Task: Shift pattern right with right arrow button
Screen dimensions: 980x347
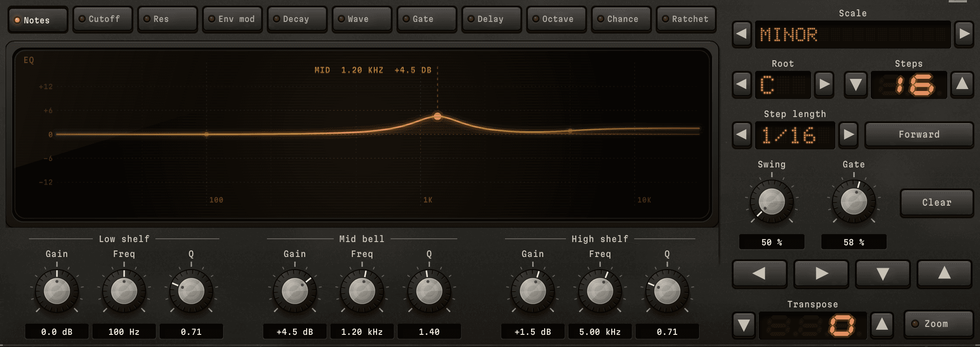Action: (821, 273)
